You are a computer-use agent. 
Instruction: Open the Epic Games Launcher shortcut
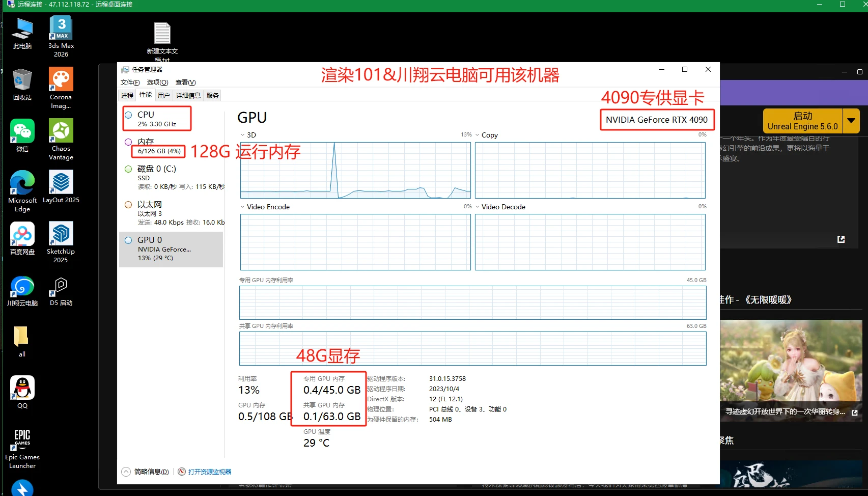pos(22,448)
